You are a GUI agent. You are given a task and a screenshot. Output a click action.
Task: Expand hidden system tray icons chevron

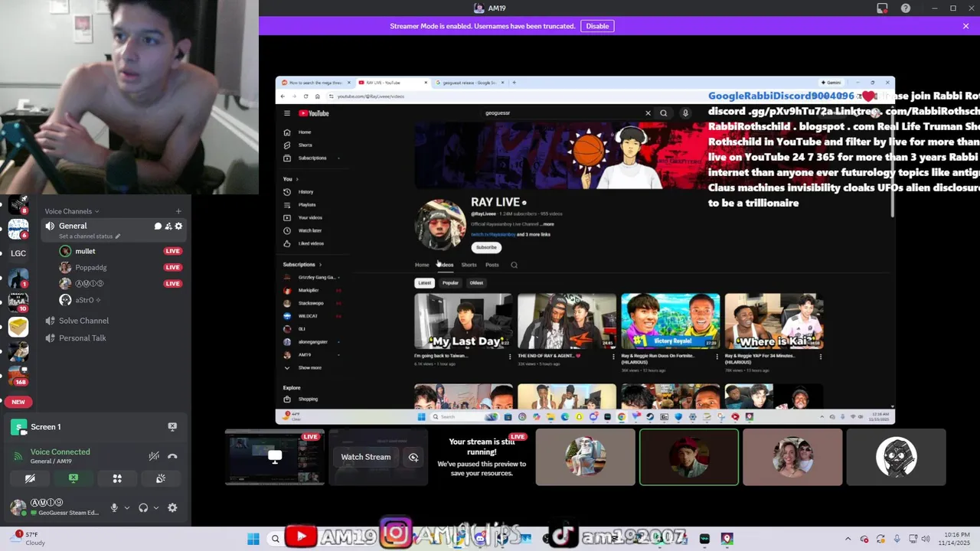click(x=848, y=539)
